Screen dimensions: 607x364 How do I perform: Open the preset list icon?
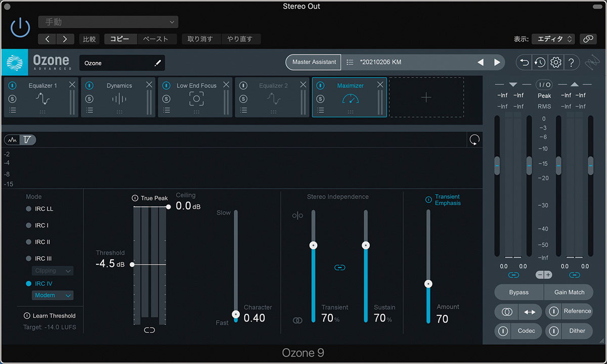click(350, 62)
